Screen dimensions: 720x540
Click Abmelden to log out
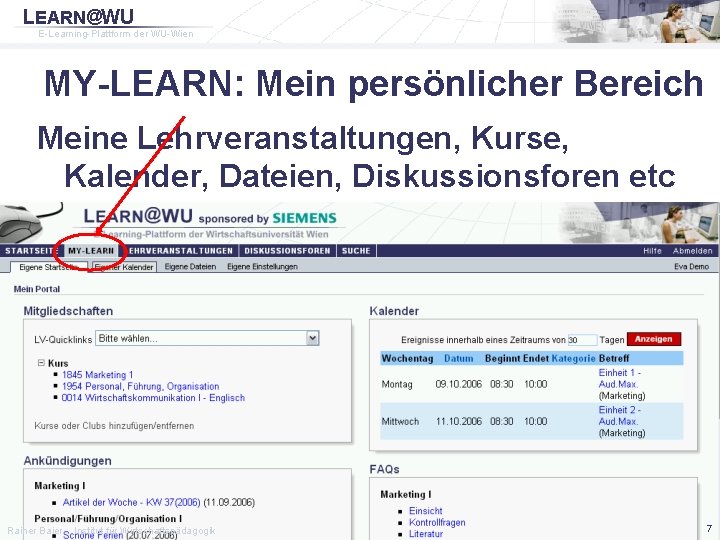pyautogui.click(x=692, y=251)
